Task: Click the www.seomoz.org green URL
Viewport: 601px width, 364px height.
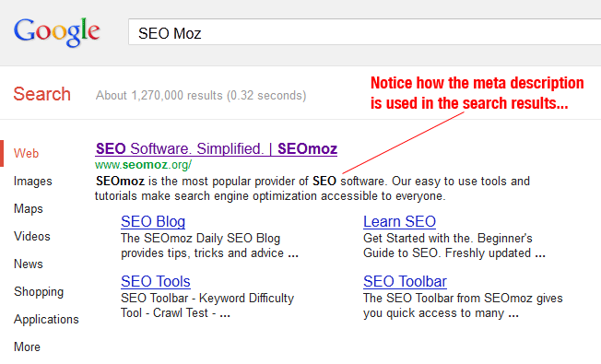Action: [144, 165]
